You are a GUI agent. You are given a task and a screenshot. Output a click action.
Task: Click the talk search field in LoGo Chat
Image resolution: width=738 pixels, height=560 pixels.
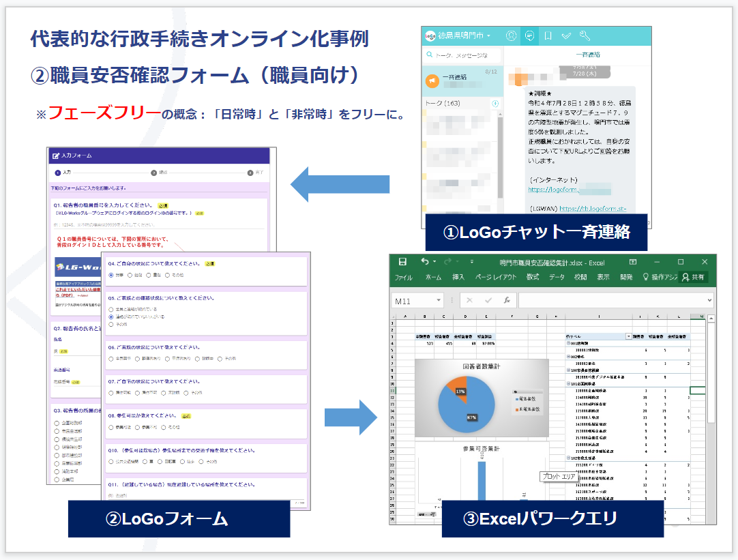pos(462,55)
